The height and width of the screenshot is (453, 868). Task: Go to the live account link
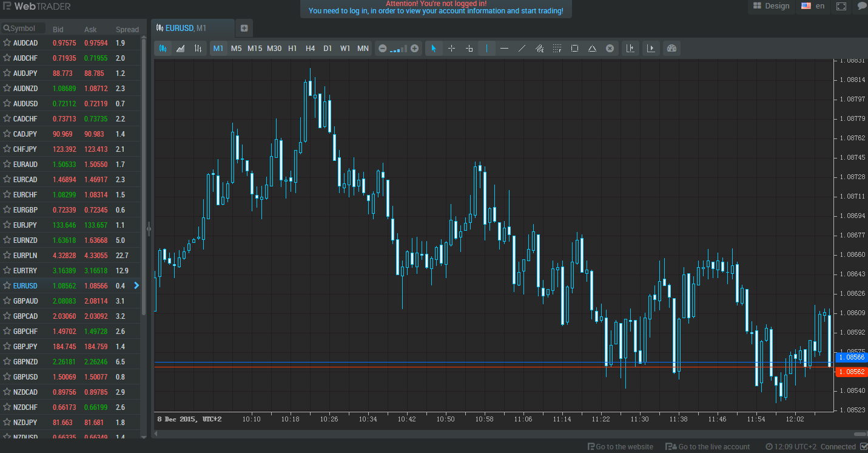pos(707,447)
